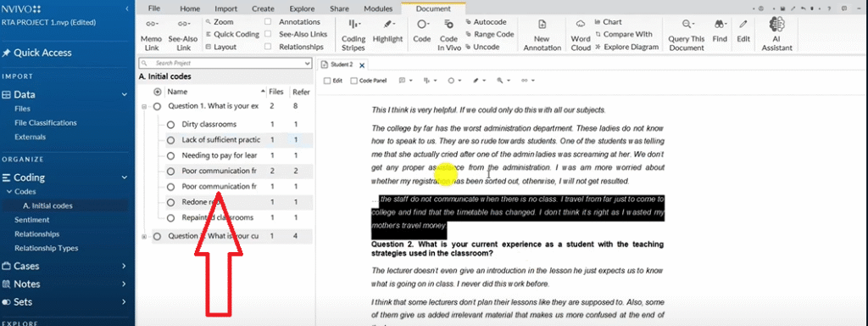The image size is (868, 326).
Task: Open the Zoom tool in ribbon
Action: tap(220, 22)
